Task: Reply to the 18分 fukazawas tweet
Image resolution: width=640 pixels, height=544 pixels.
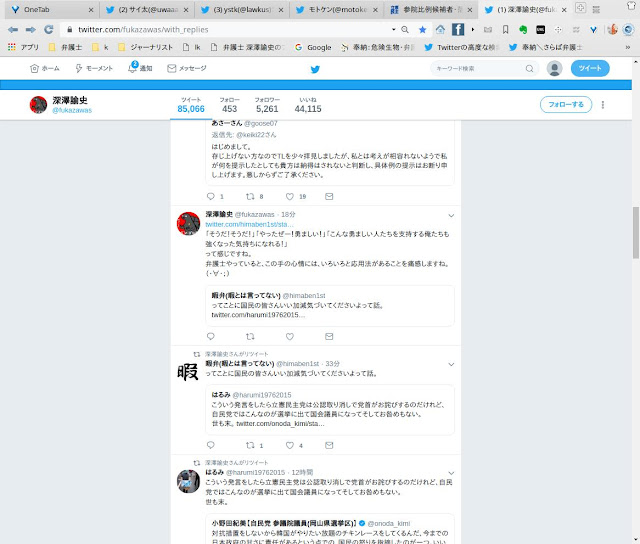Action: click(211, 336)
